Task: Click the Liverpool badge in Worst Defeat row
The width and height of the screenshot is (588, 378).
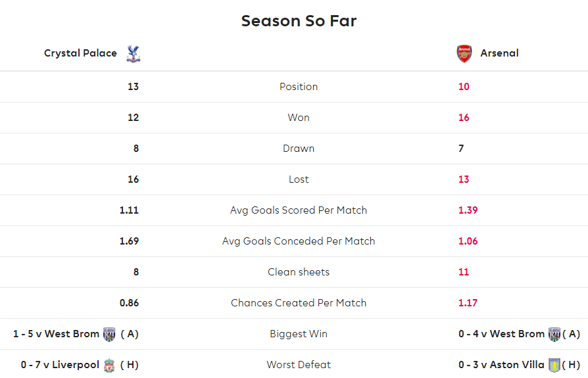Action: click(109, 366)
